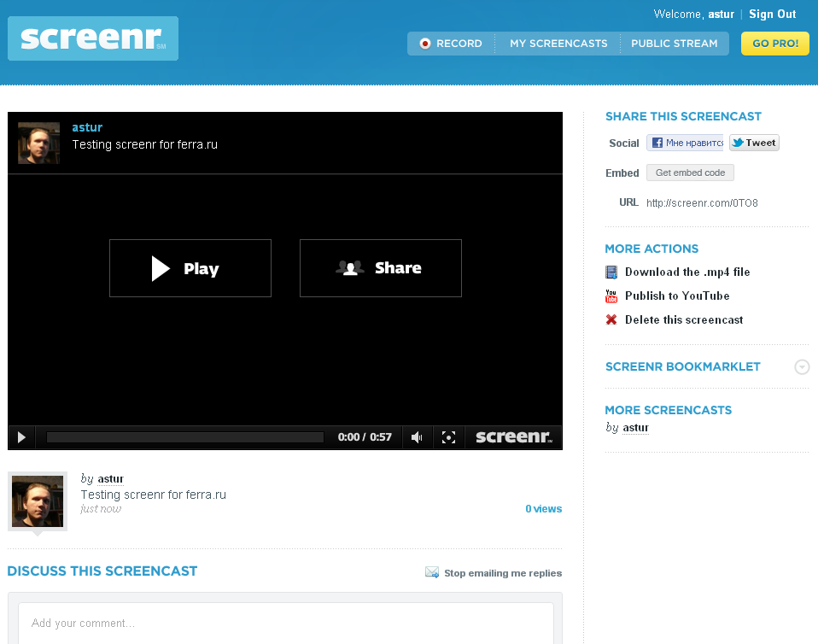
Task: Toggle fullscreen mode in the video player
Action: coord(448,437)
